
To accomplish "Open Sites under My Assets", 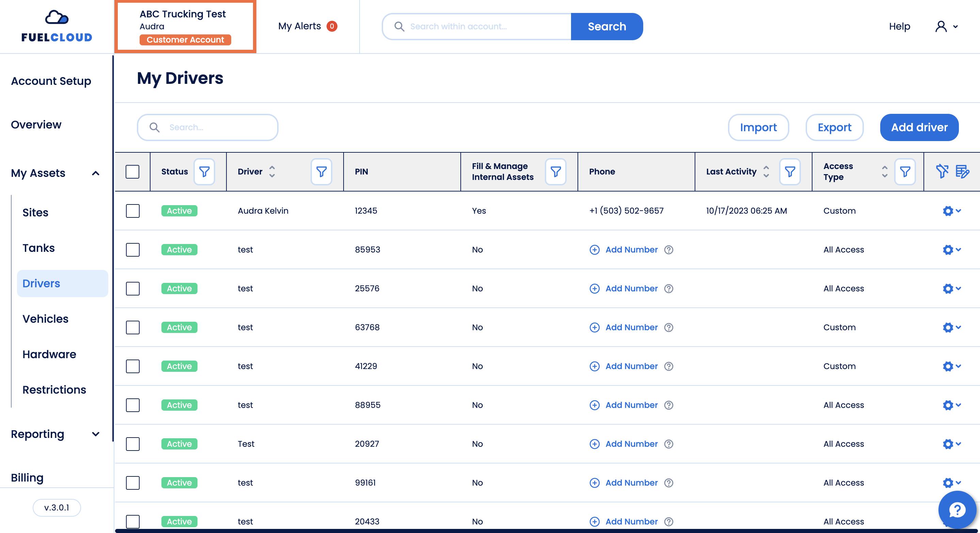I will pyautogui.click(x=35, y=212).
